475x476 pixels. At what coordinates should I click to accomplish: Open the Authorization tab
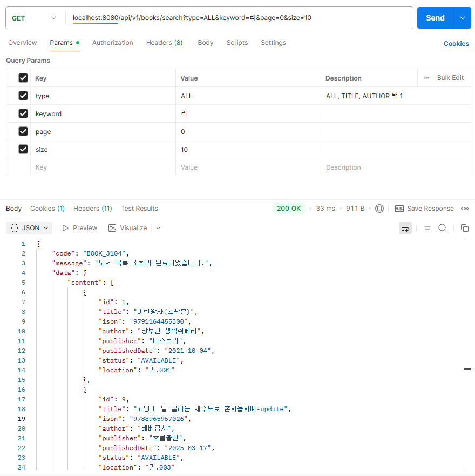tap(112, 43)
